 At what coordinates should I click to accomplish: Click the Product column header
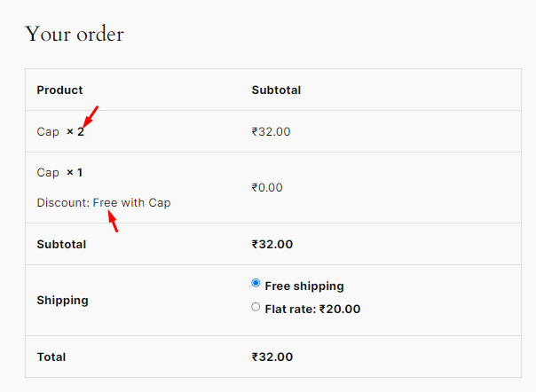(x=59, y=90)
